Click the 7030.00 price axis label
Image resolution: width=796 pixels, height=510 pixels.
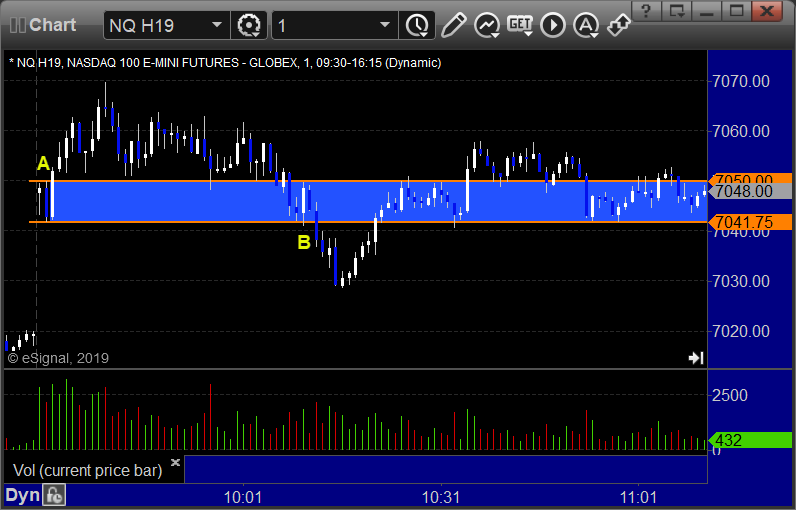point(741,281)
